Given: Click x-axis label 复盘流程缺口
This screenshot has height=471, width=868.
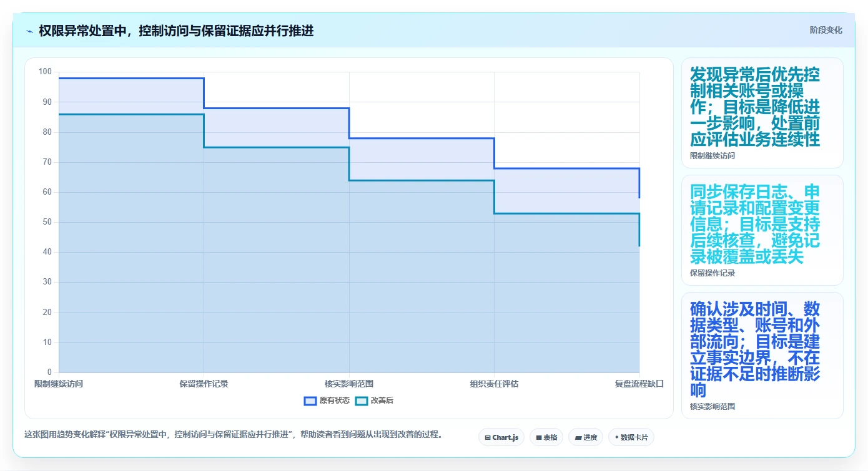Looking at the screenshot, I should [x=639, y=384].
